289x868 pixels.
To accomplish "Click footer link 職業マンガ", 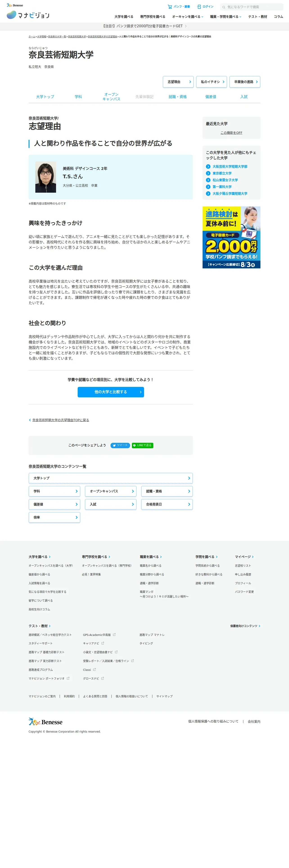I will (164, 594).
